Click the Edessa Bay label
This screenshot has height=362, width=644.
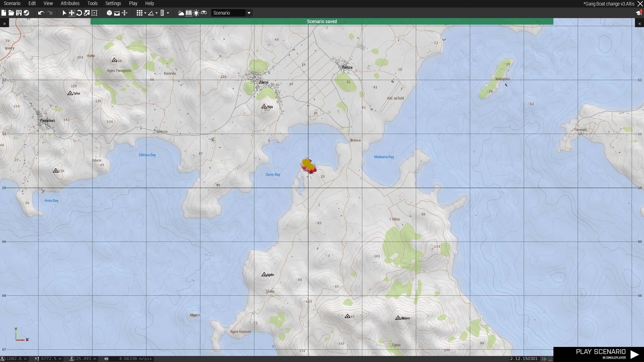click(147, 155)
